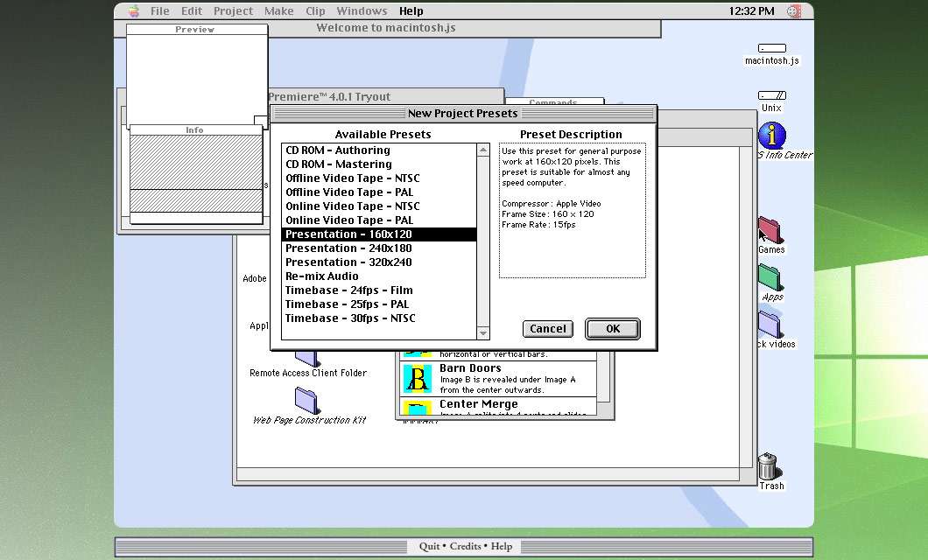
Task: Click the menu bar clock
Action: 751,10
